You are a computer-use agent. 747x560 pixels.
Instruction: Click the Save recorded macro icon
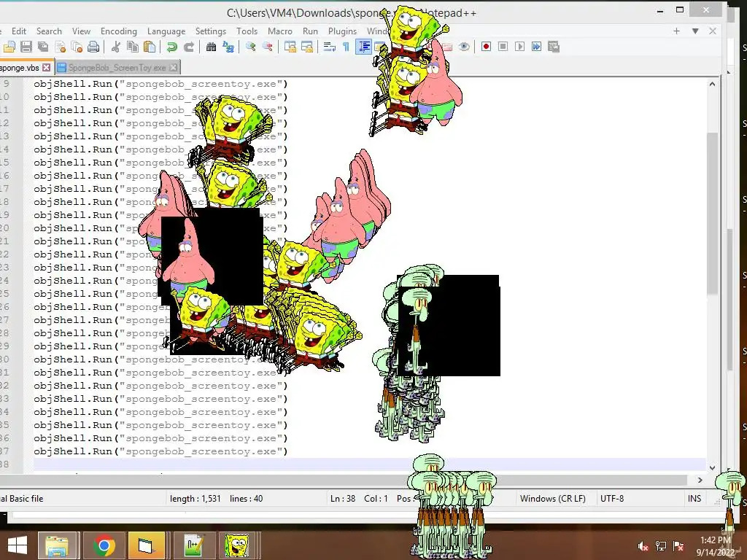pos(554,47)
